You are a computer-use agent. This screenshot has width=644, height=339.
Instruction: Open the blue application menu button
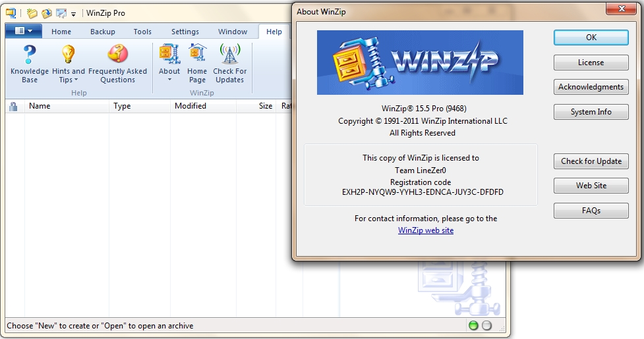pos(24,31)
